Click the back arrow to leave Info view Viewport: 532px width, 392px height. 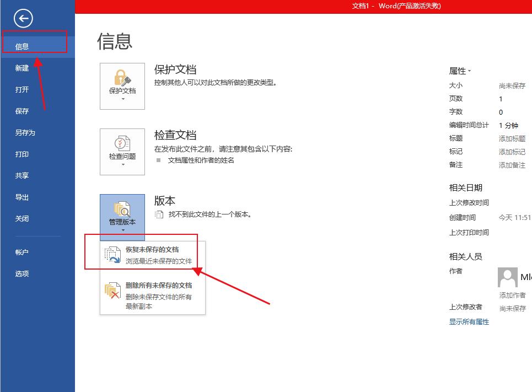(x=22, y=18)
